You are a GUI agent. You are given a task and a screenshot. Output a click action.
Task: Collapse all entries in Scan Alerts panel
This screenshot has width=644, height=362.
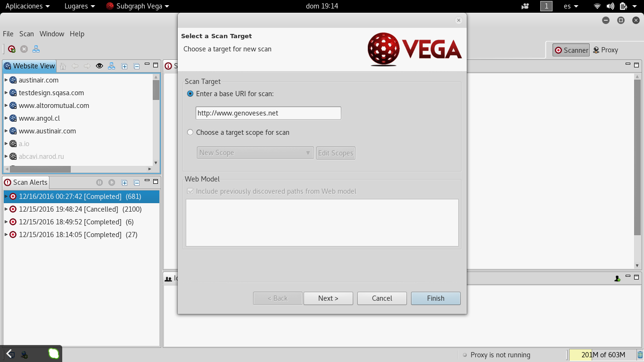(137, 183)
